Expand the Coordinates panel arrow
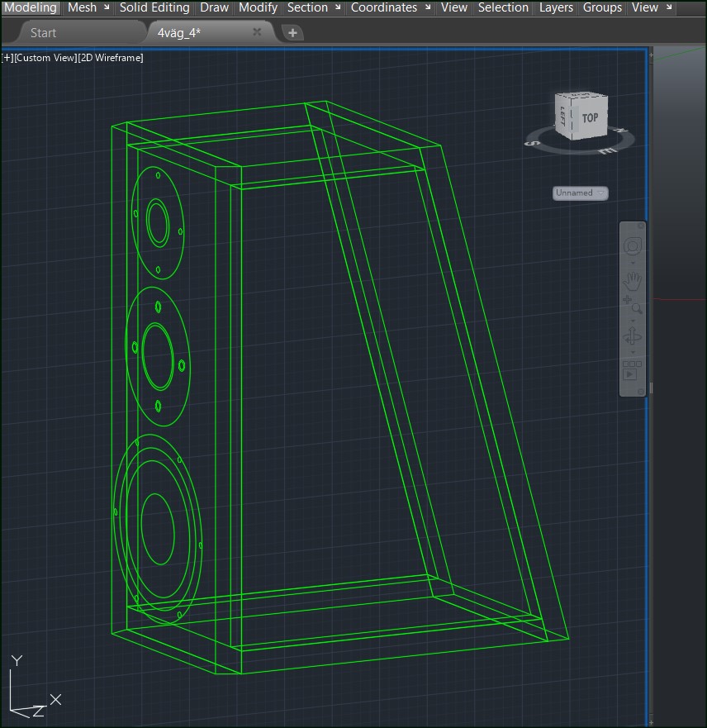This screenshot has height=728, width=707. [428, 7]
